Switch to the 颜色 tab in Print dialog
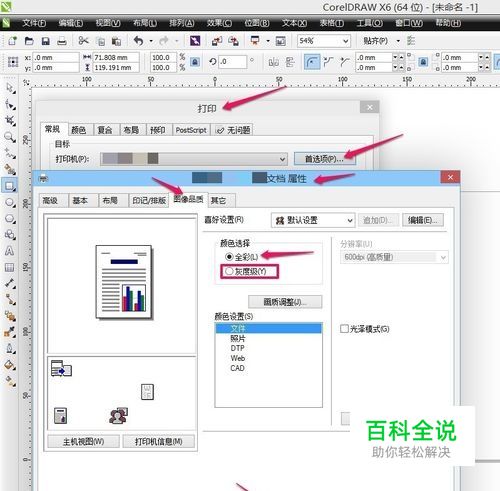The width and height of the screenshot is (500, 491). click(79, 130)
